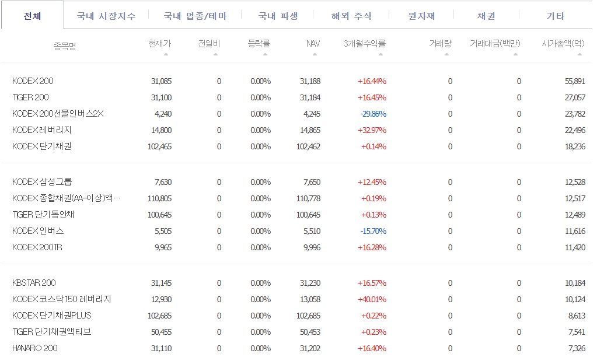Image resolution: width=604 pixels, height=364 pixels.
Task: Click KODEX 200 price 31,085
Action: point(162,81)
